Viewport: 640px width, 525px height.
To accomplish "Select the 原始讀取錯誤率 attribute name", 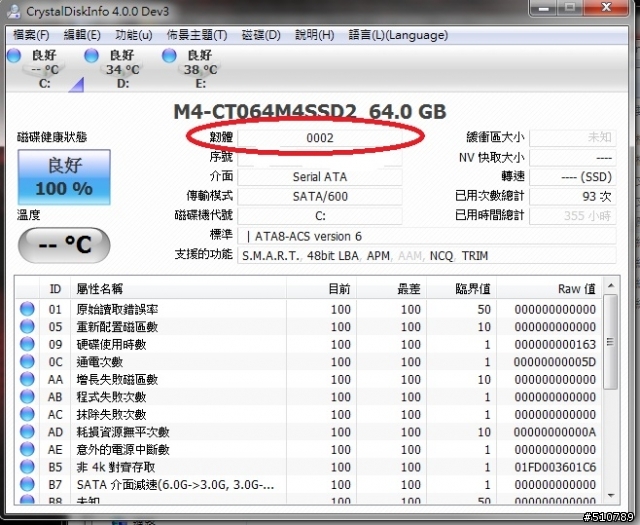I will click(117, 309).
